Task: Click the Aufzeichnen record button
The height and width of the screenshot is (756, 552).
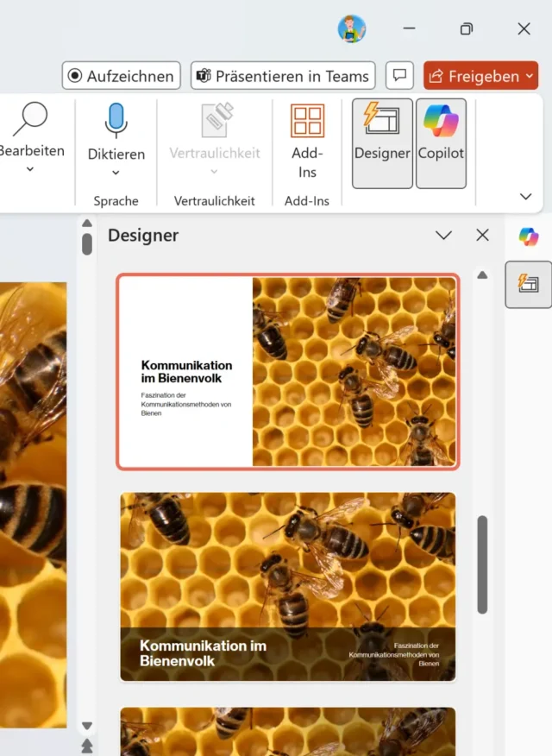Action: pyautogui.click(x=122, y=76)
